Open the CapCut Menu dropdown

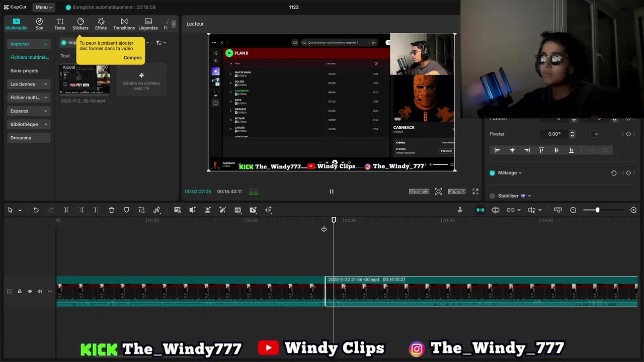pos(44,7)
